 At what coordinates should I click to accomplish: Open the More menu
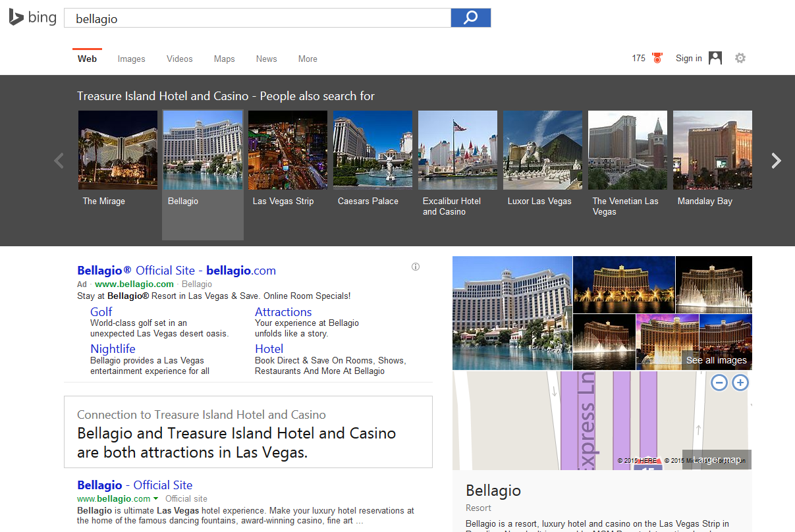tap(308, 59)
